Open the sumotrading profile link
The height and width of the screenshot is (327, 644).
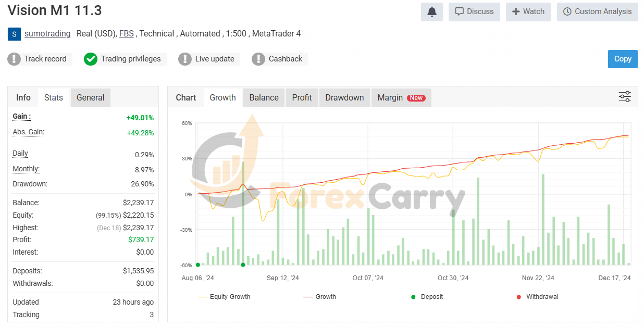(x=47, y=34)
